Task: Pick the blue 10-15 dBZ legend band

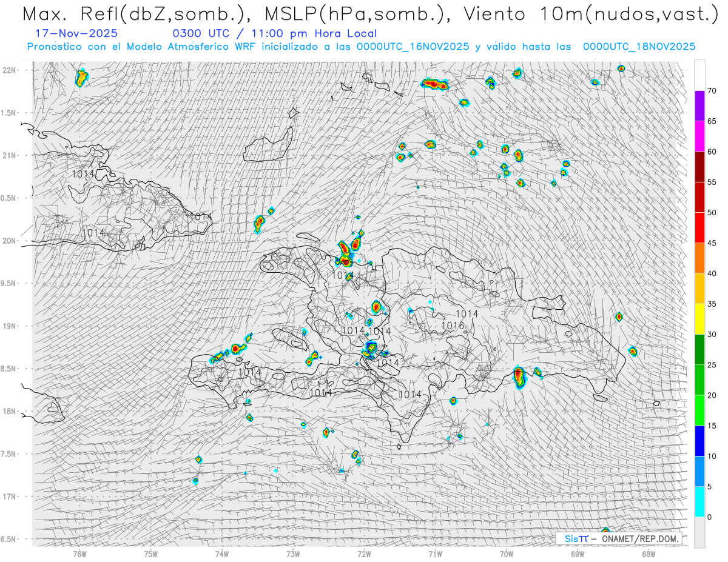Action: 699,441
